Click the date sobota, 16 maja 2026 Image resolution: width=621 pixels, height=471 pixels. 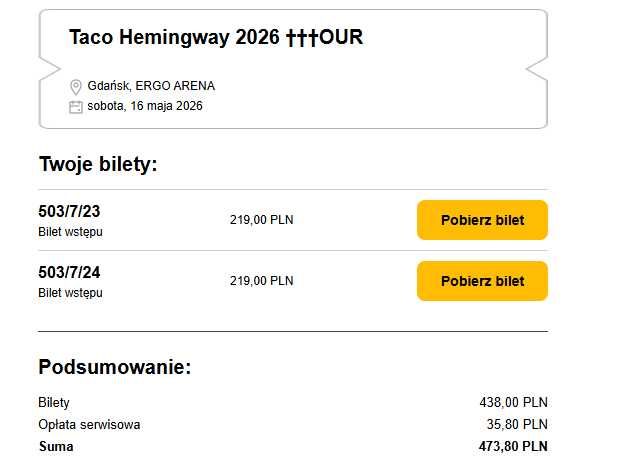coord(145,105)
